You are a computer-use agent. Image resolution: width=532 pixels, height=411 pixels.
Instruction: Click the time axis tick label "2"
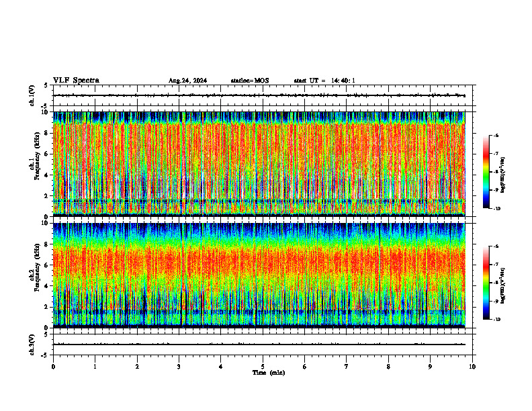137,367
